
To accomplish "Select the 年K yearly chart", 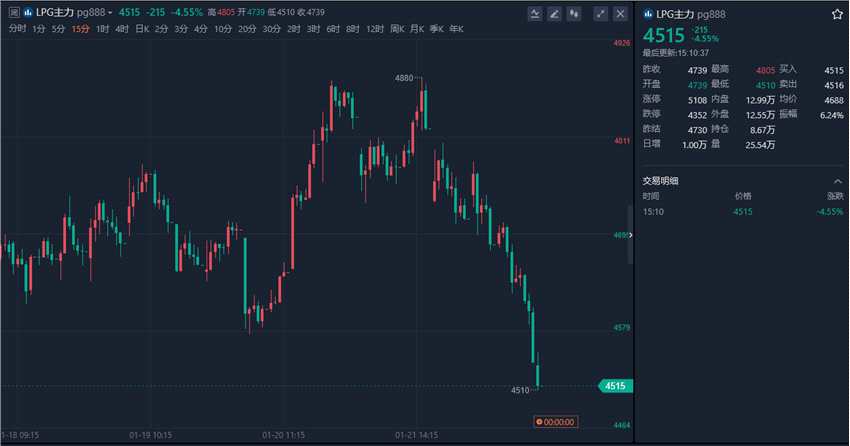I will tap(456, 29).
